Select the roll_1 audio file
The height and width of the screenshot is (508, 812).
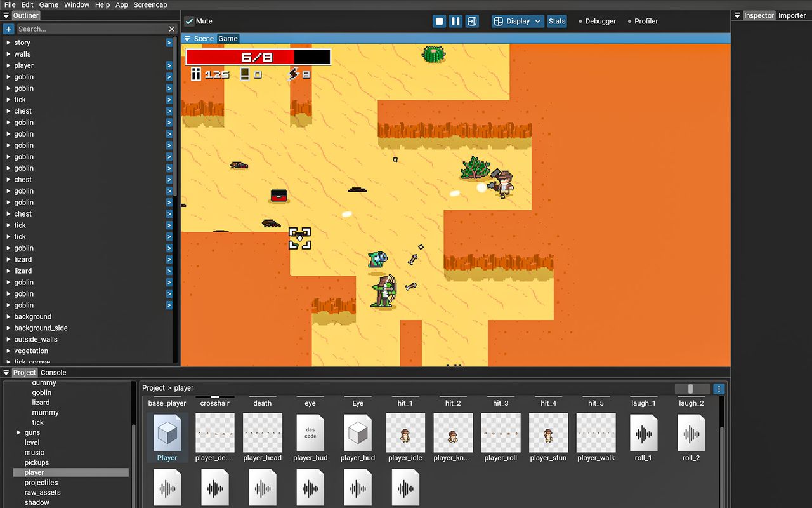[643, 433]
